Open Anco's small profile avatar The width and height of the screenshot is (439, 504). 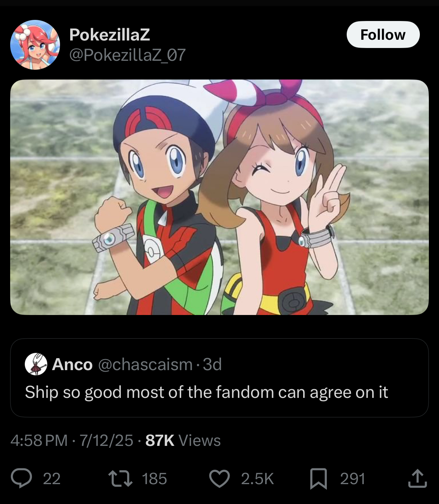(x=36, y=364)
